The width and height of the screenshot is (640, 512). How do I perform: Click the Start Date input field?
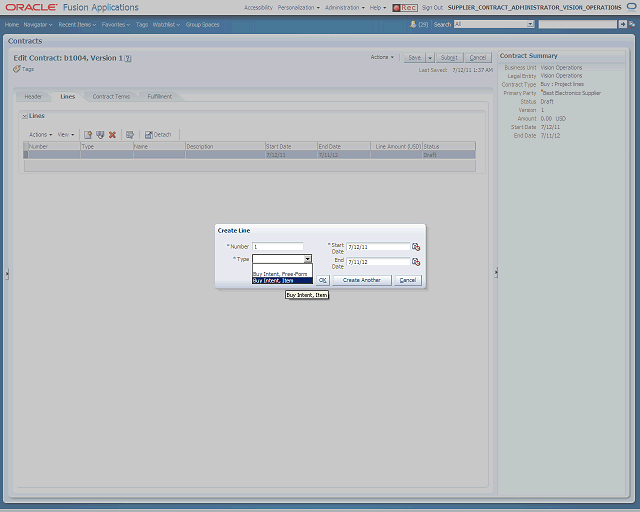coord(378,247)
